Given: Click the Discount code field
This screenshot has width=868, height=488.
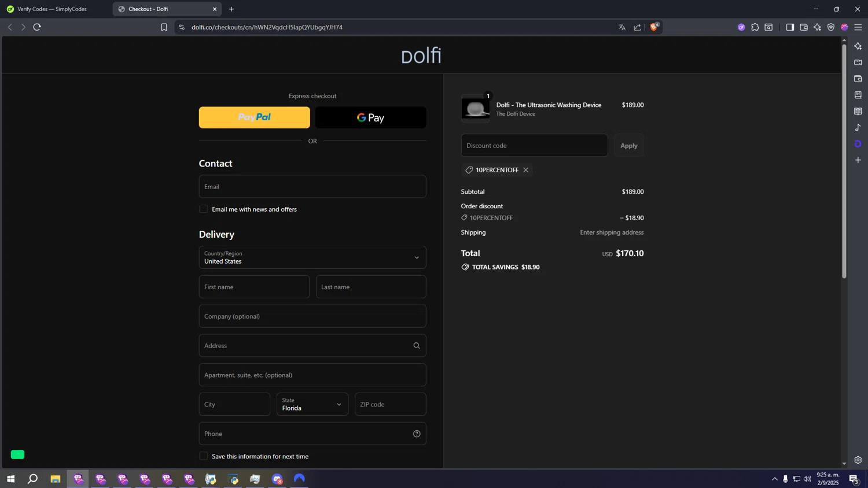Looking at the screenshot, I should [x=534, y=146].
